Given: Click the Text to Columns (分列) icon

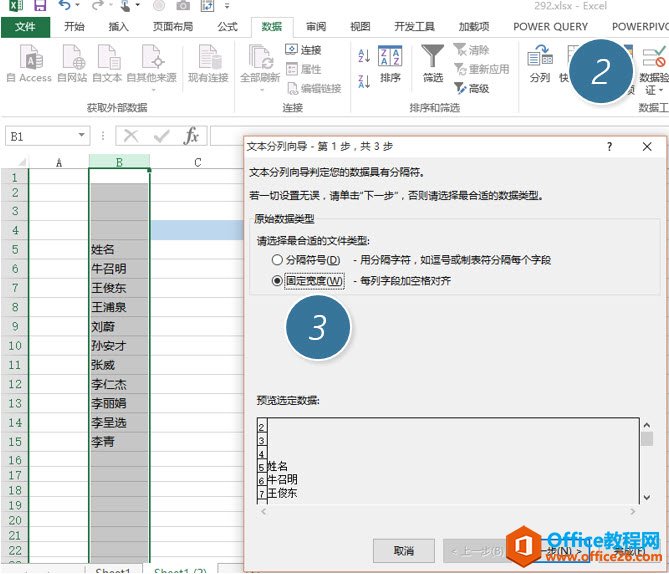Looking at the screenshot, I should tap(539, 62).
